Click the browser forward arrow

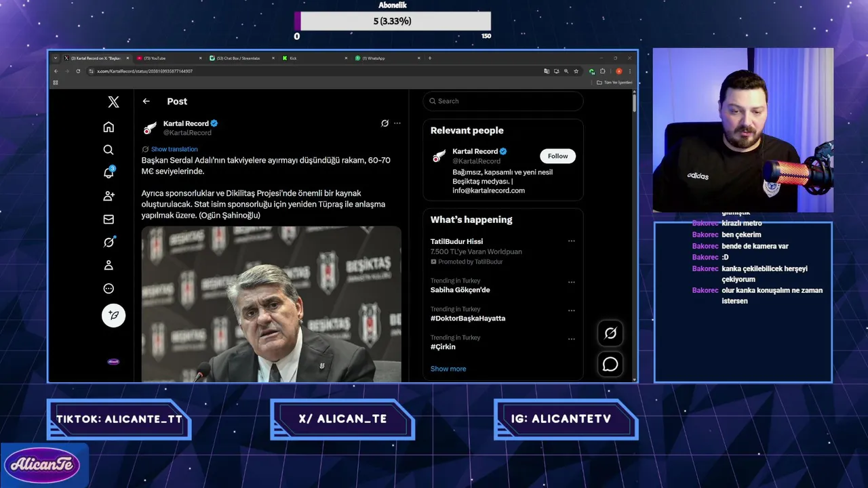67,71
